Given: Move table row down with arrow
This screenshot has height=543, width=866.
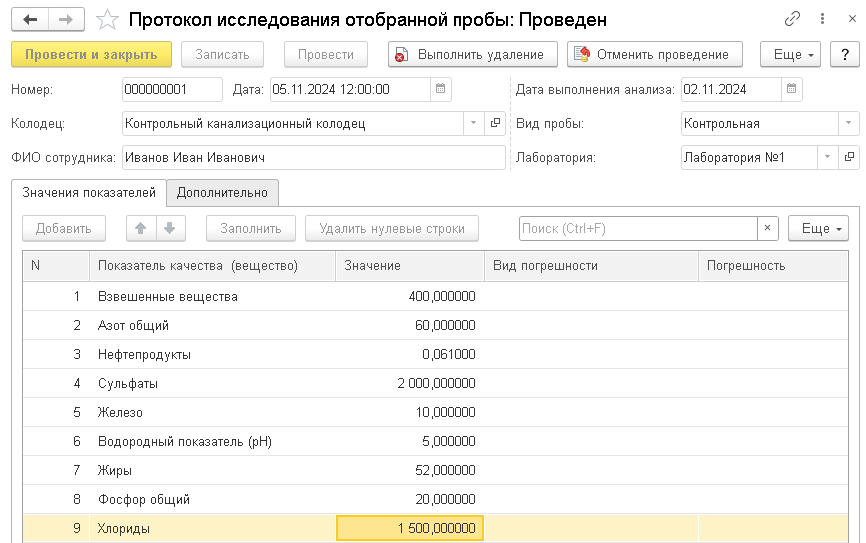Looking at the screenshot, I should (x=169, y=228).
